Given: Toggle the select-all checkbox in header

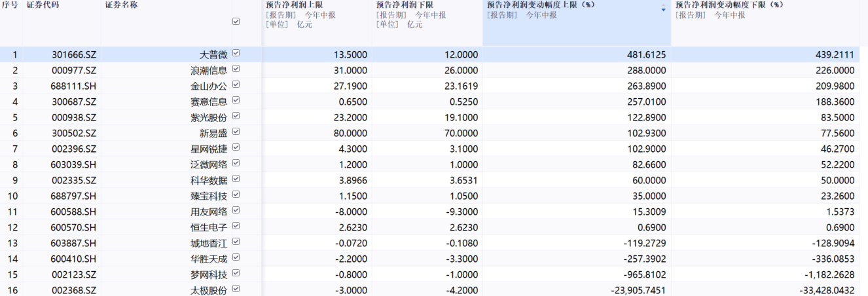Looking at the screenshot, I should coord(236,22).
